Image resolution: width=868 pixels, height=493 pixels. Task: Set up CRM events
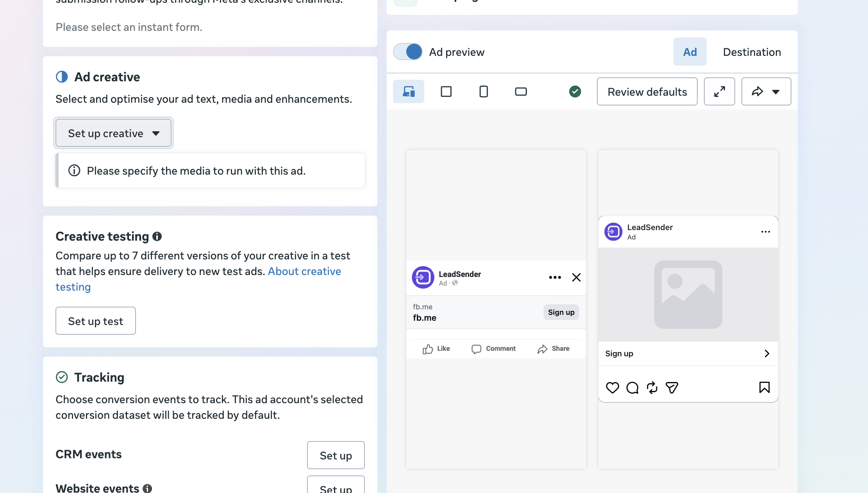pyautogui.click(x=336, y=455)
